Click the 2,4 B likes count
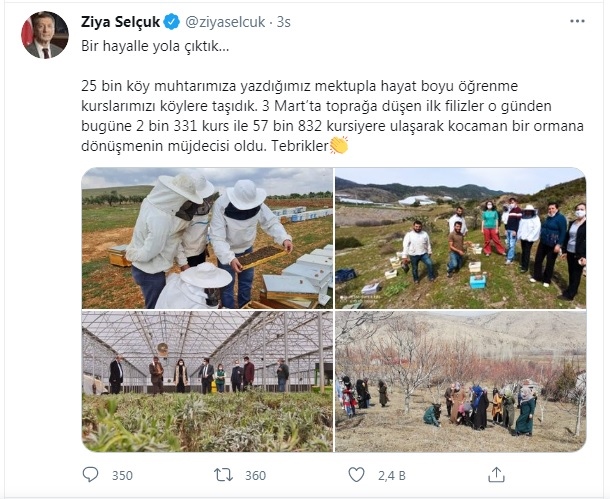 tap(392, 476)
